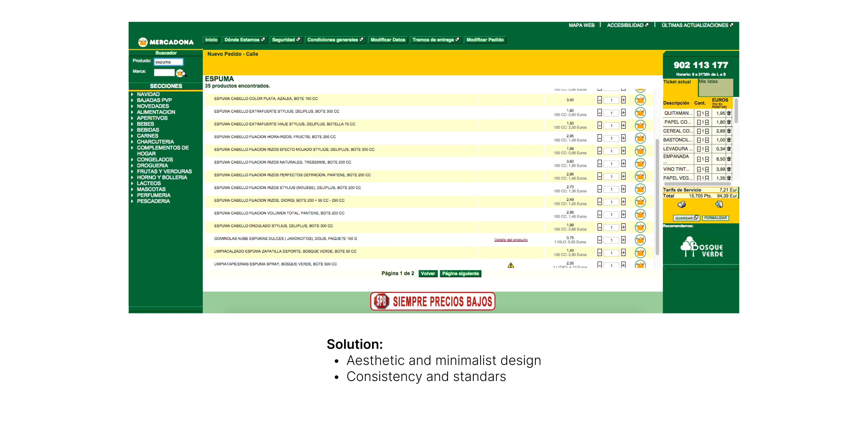Expand the COMPLEMENTOS DE HOGAR section
The height and width of the screenshot is (435, 868).
[162, 151]
